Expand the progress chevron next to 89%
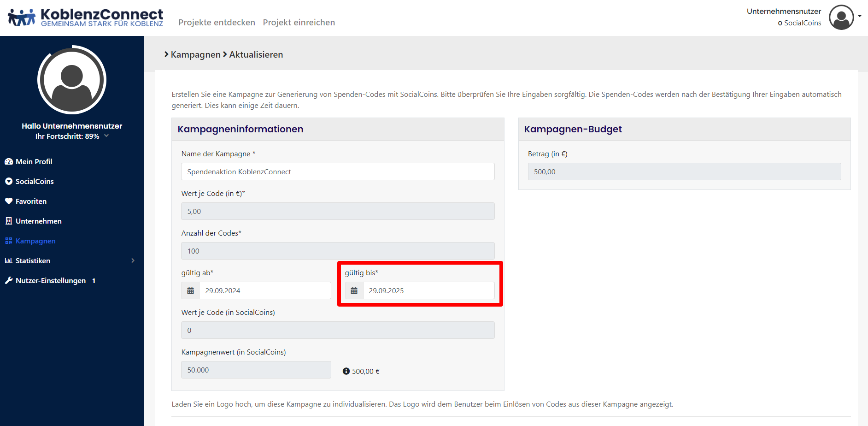This screenshot has height=426, width=868. tap(106, 136)
